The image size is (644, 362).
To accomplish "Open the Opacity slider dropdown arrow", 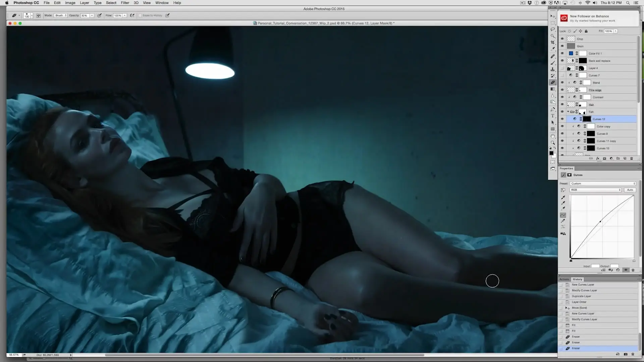I will click(92, 15).
